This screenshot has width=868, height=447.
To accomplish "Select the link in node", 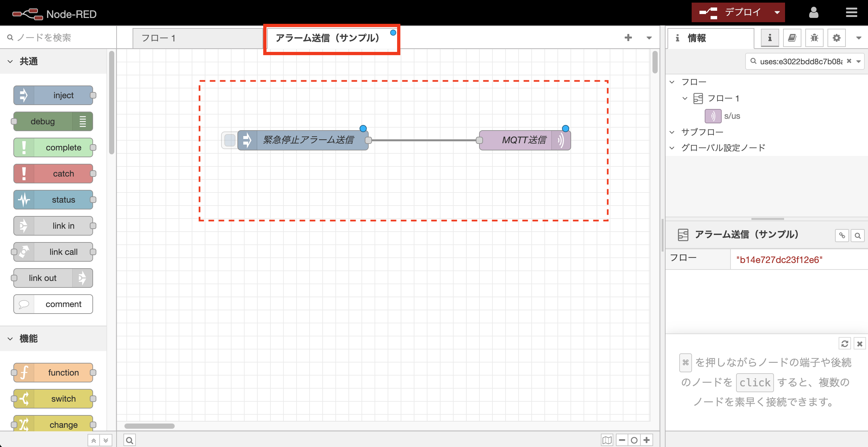I will (x=53, y=226).
